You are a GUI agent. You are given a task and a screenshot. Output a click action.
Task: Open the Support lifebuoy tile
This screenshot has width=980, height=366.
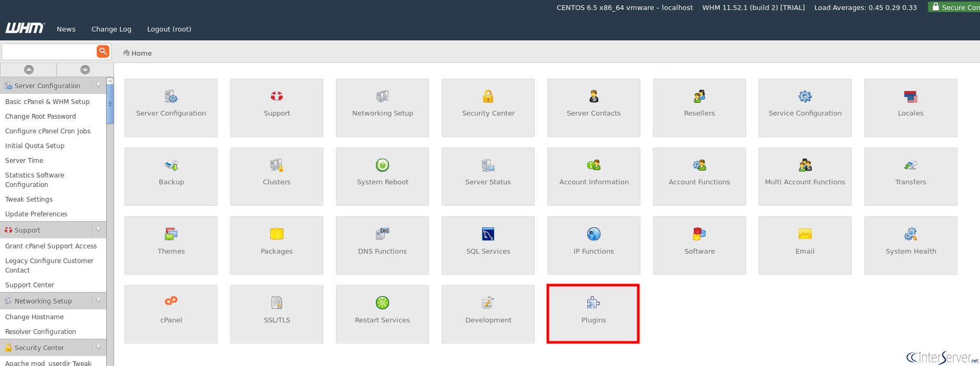click(x=277, y=108)
